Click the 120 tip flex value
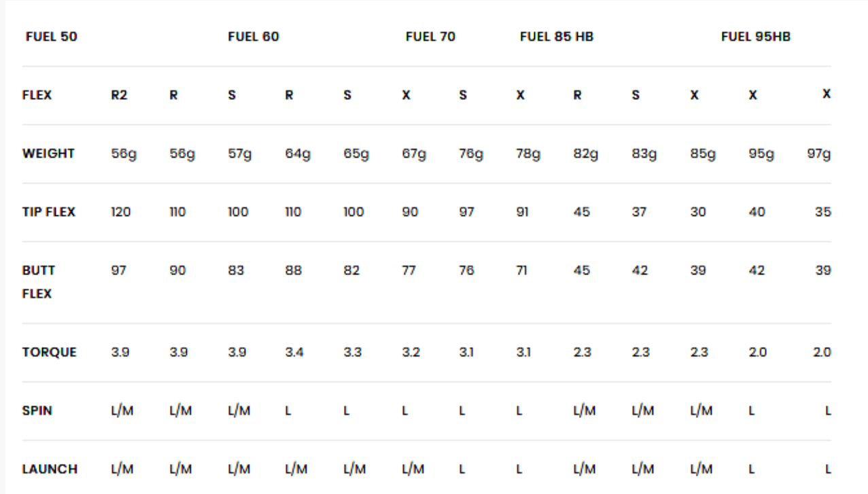 120,212
